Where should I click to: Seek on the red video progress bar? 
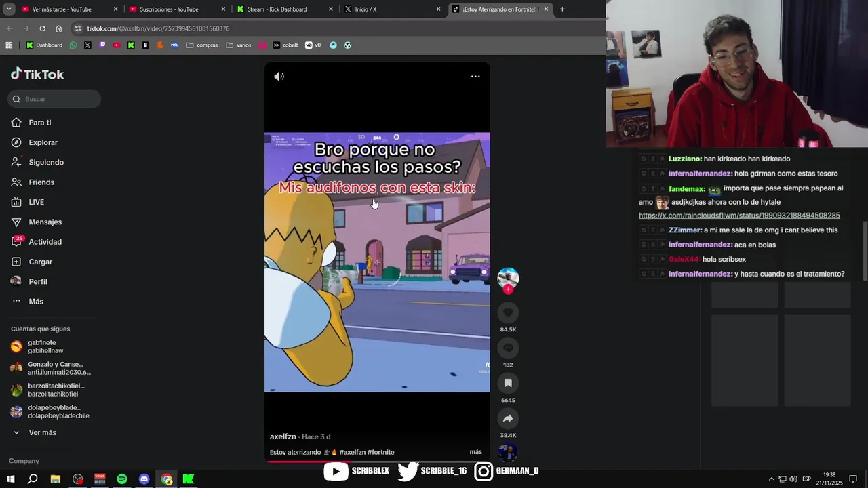click(377, 462)
